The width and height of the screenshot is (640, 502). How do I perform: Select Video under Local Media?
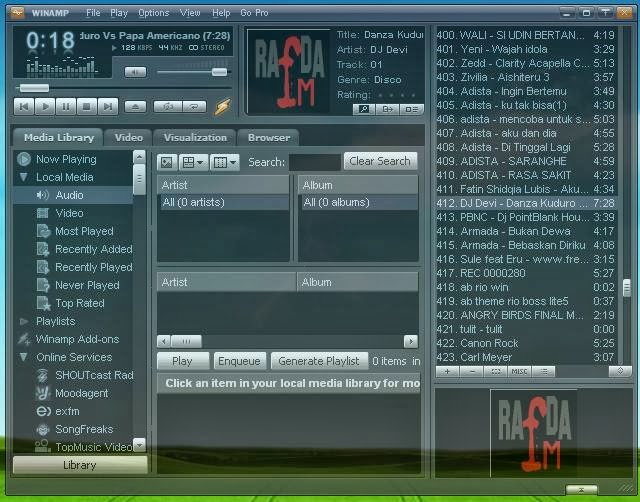(x=69, y=213)
